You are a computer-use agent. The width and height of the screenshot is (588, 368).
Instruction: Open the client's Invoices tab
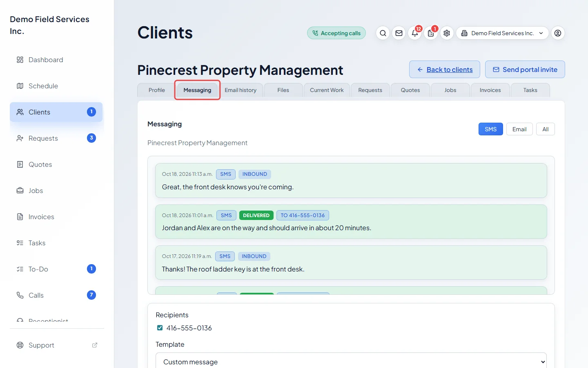tap(490, 90)
